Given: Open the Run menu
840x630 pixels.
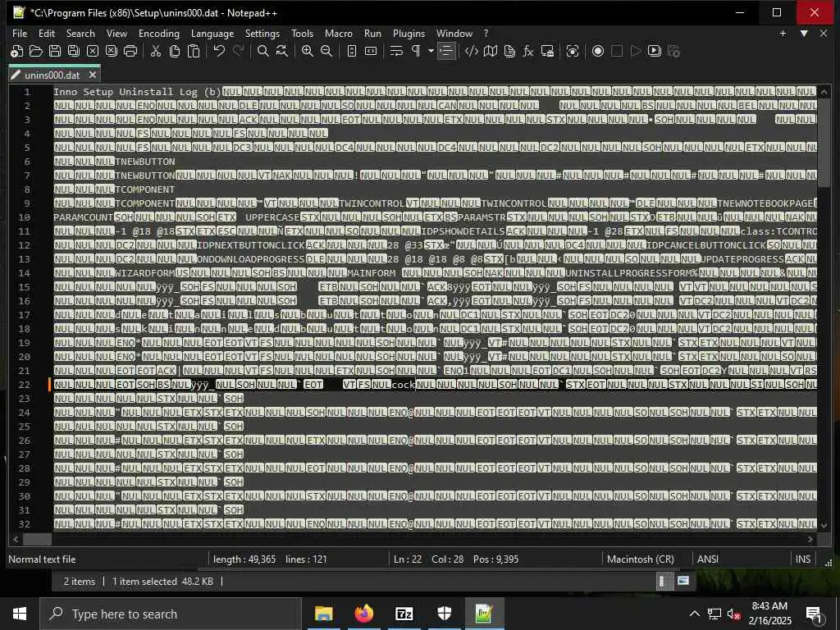Looking at the screenshot, I should click(373, 33).
